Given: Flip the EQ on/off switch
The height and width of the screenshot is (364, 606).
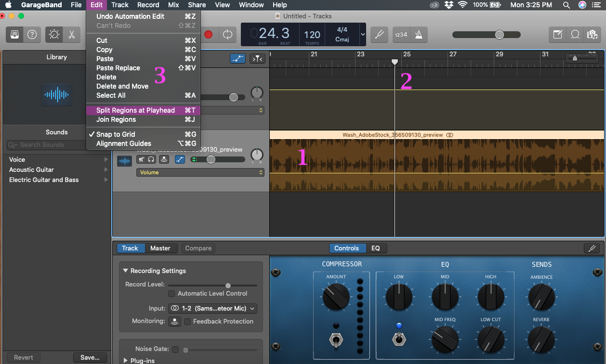Looking at the screenshot, I should point(398,339).
